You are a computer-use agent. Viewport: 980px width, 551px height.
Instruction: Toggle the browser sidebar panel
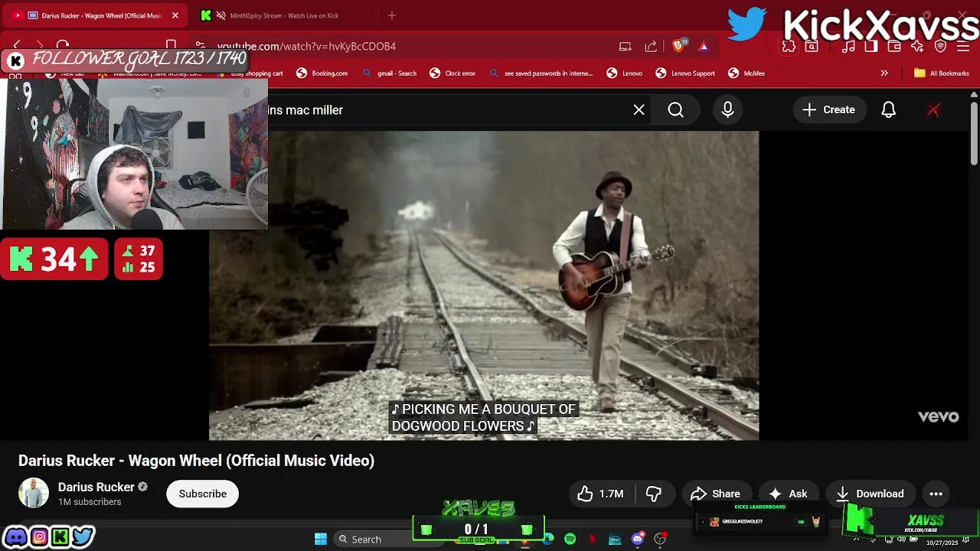click(x=871, y=47)
